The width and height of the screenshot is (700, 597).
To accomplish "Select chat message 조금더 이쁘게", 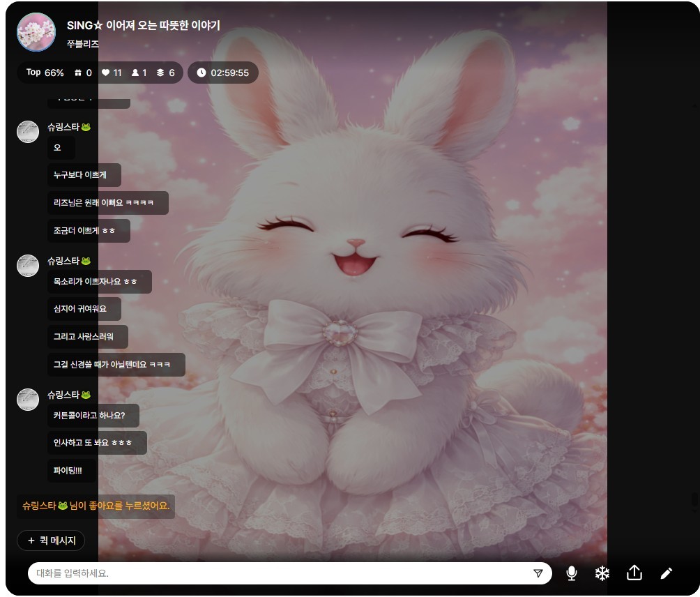I will 89,231.
